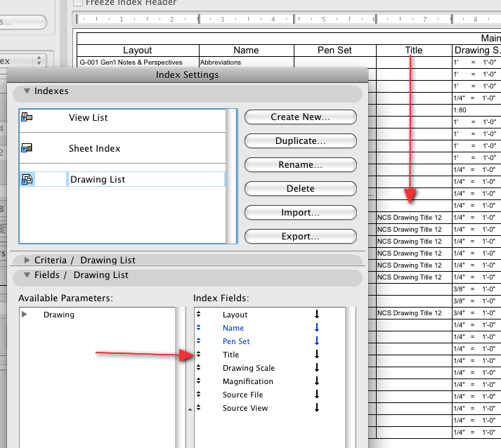Toggle sort arrow for Magnification field
This screenshot has width=501, height=448.
[x=317, y=381]
